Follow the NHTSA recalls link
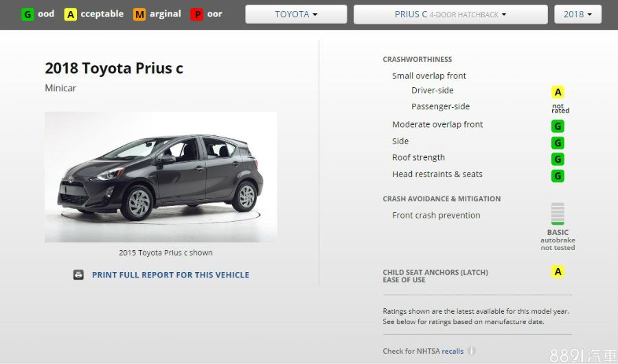 click(453, 351)
